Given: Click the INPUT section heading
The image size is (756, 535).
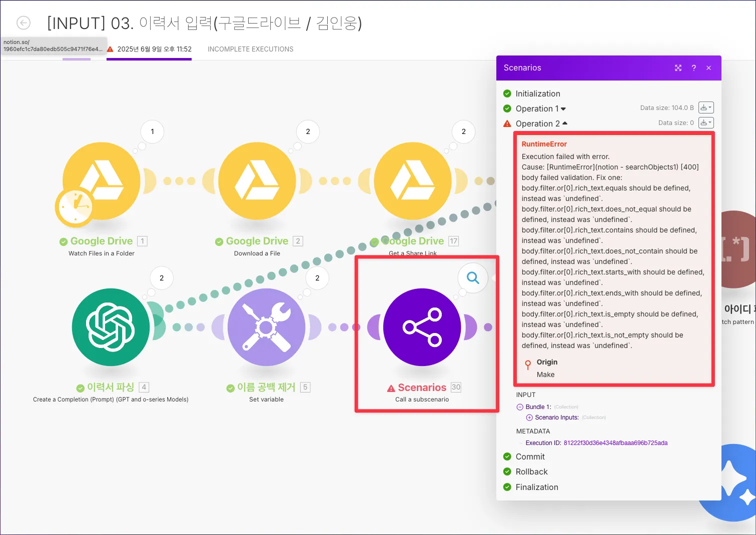Looking at the screenshot, I should (526, 395).
